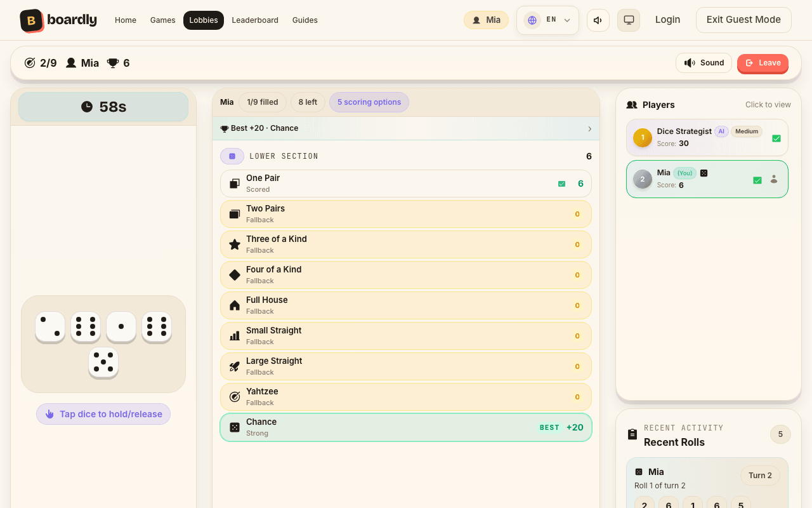Click the '5 scoring options' chip

click(369, 102)
